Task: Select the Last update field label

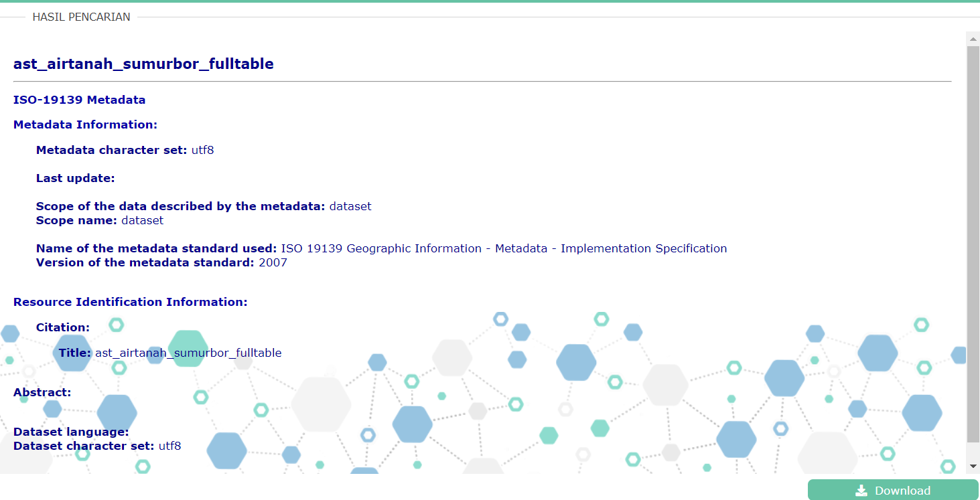Action: 75,178
